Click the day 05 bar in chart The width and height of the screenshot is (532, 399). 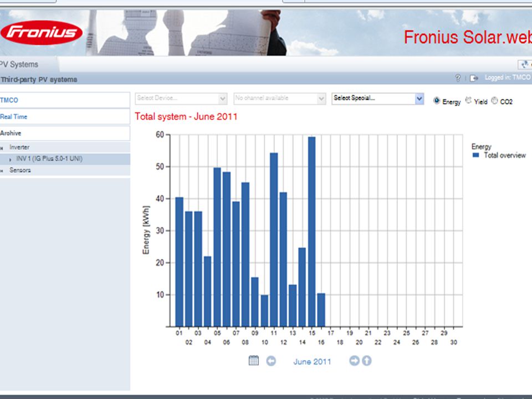click(x=217, y=247)
